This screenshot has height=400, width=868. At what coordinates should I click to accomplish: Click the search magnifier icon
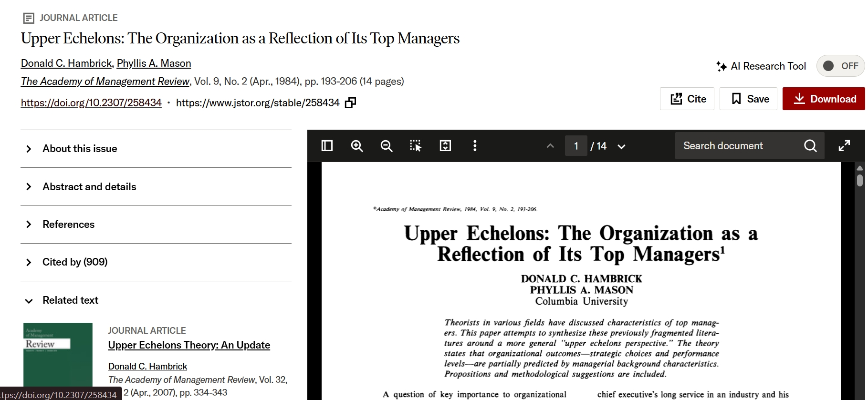(810, 146)
